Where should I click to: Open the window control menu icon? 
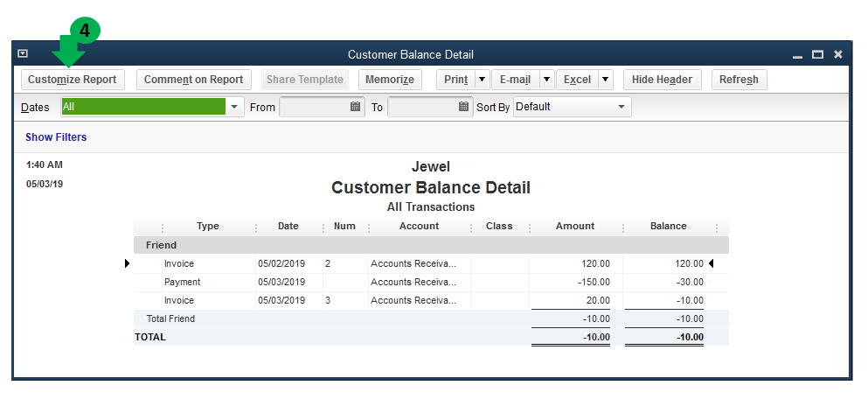point(23,54)
